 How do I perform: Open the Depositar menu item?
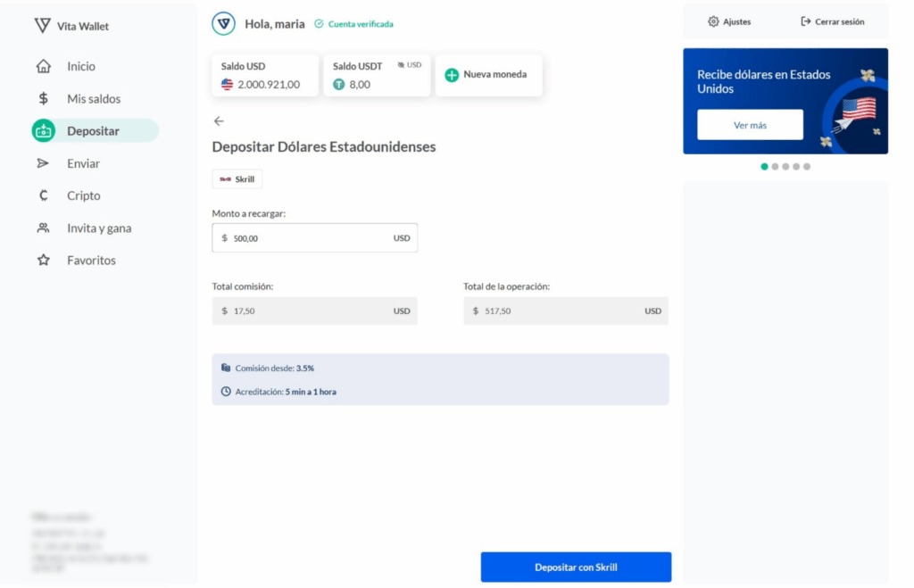94,131
